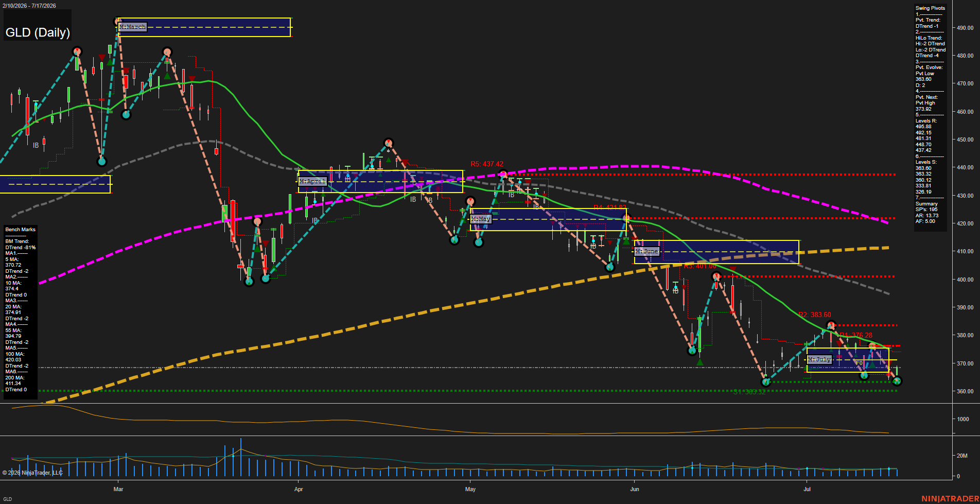The height and width of the screenshot is (504, 980).
Task: Click the Pvt. Next: label
Action: 926,97
